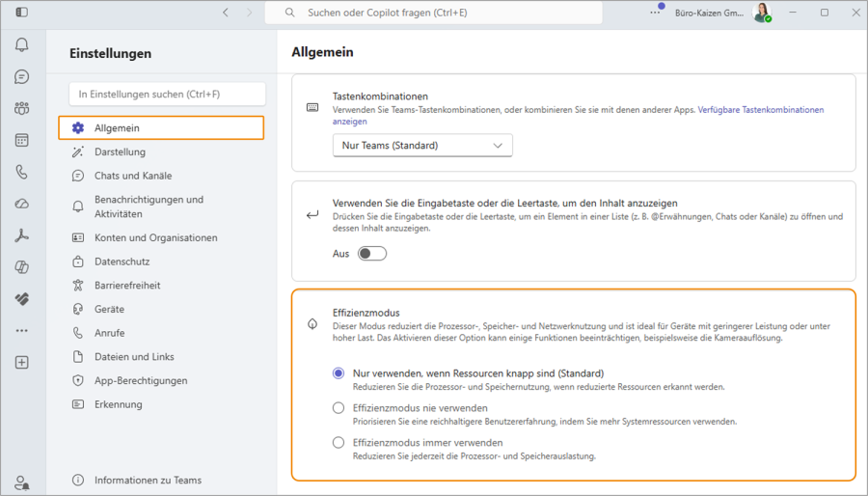This screenshot has height=496, width=868.
Task: Open the Nur Teams (Standard) dropdown
Action: pos(422,146)
